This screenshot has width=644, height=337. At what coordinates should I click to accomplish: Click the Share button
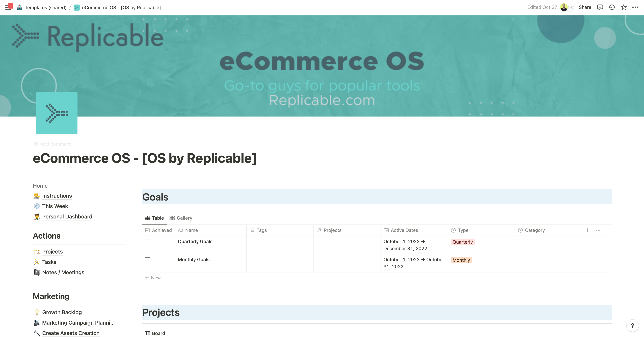585,7
